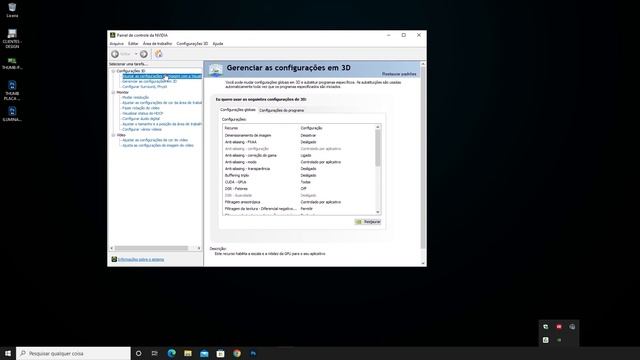Select the CLIENTES - DESIGN desktop icon
The image size is (640, 360).
pyautogui.click(x=12, y=38)
